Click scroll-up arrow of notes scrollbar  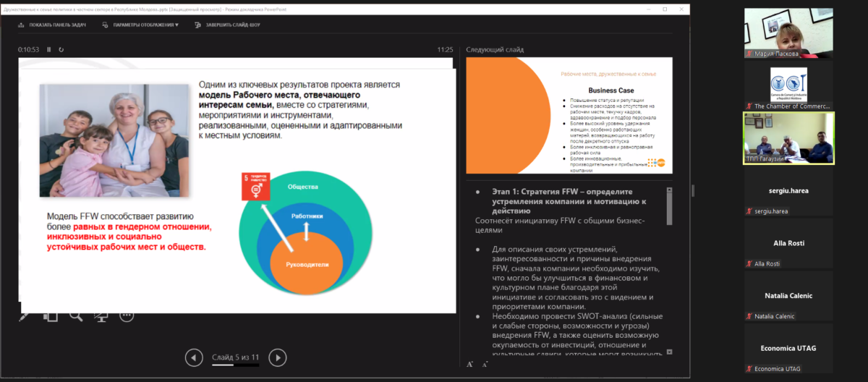pyautogui.click(x=668, y=191)
